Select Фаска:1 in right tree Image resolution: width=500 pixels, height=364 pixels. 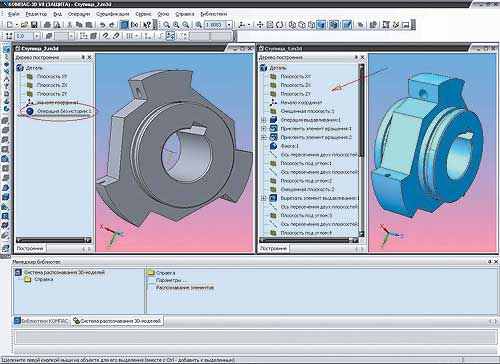coord(289,146)
